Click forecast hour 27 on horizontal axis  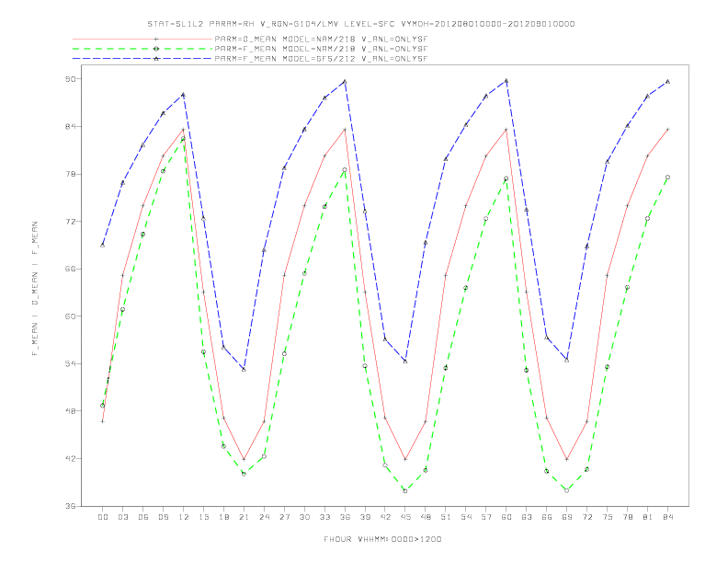tap(284, 517)
